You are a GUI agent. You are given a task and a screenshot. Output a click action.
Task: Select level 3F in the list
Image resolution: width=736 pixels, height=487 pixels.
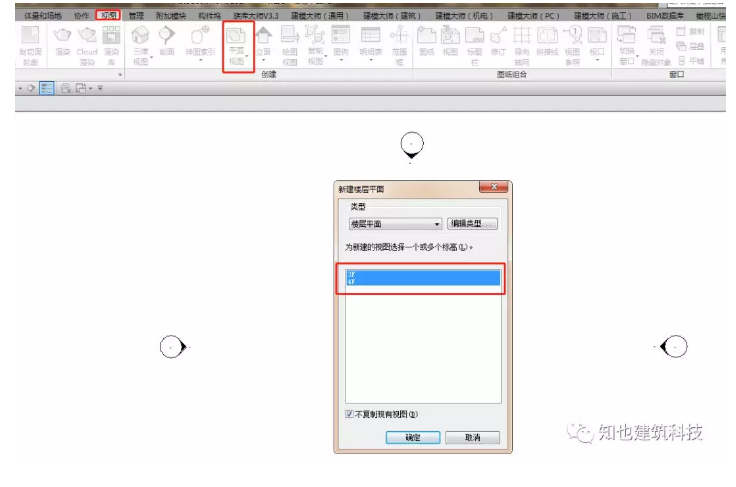tap(423, 274)
